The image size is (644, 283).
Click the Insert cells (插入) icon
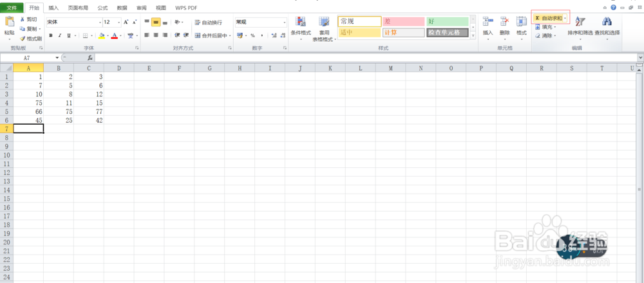[x=488, y=22]
